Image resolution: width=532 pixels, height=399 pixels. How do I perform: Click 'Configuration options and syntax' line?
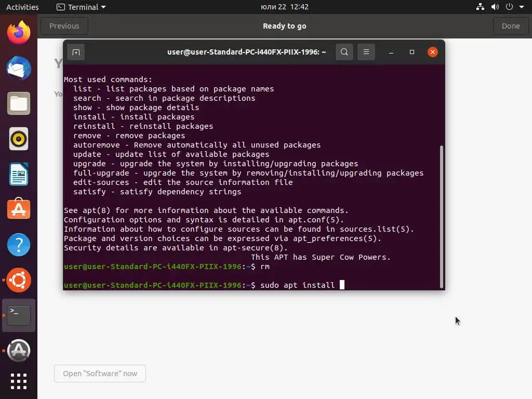(204, 220)
